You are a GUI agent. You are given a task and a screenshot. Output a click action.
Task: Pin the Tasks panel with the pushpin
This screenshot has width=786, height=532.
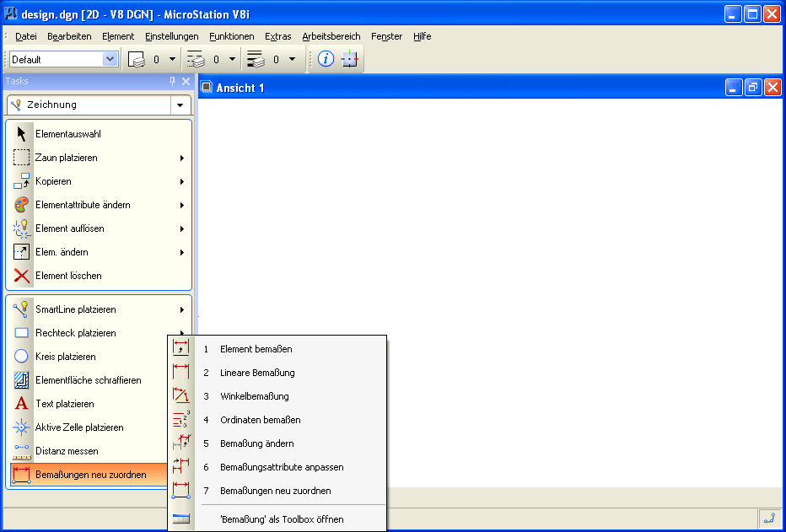pos(172,81)
